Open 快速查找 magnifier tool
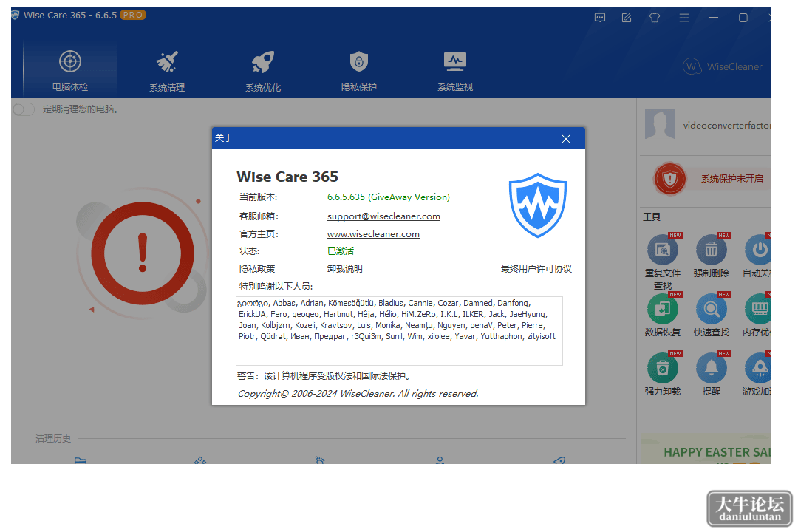798x532 pixels. click(x=712, y=309)
